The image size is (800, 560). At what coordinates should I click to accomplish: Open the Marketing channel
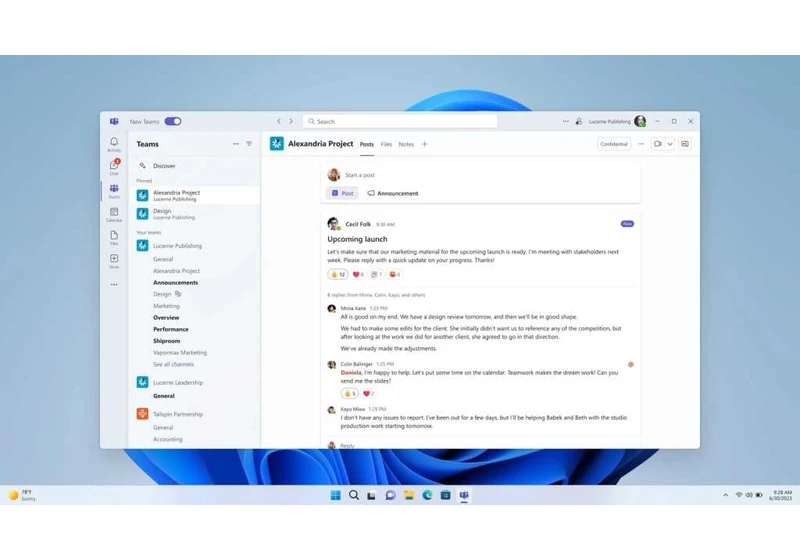tap(166, 306)
